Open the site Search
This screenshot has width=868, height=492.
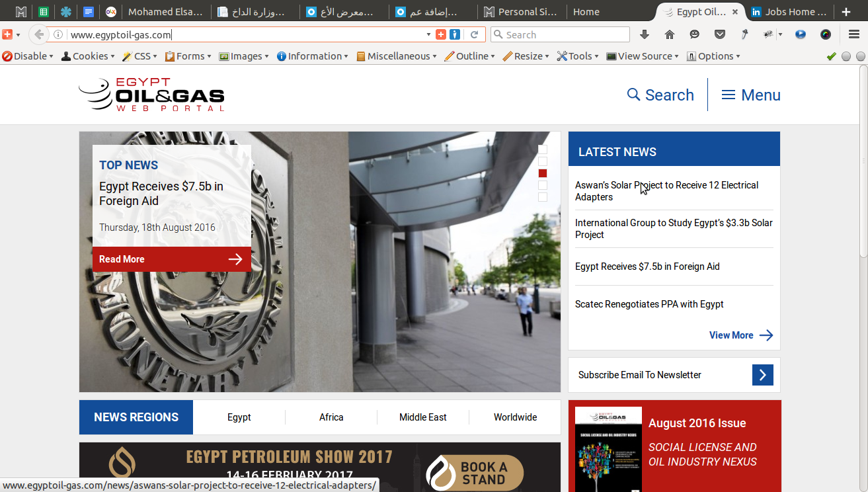pos(660,95)
